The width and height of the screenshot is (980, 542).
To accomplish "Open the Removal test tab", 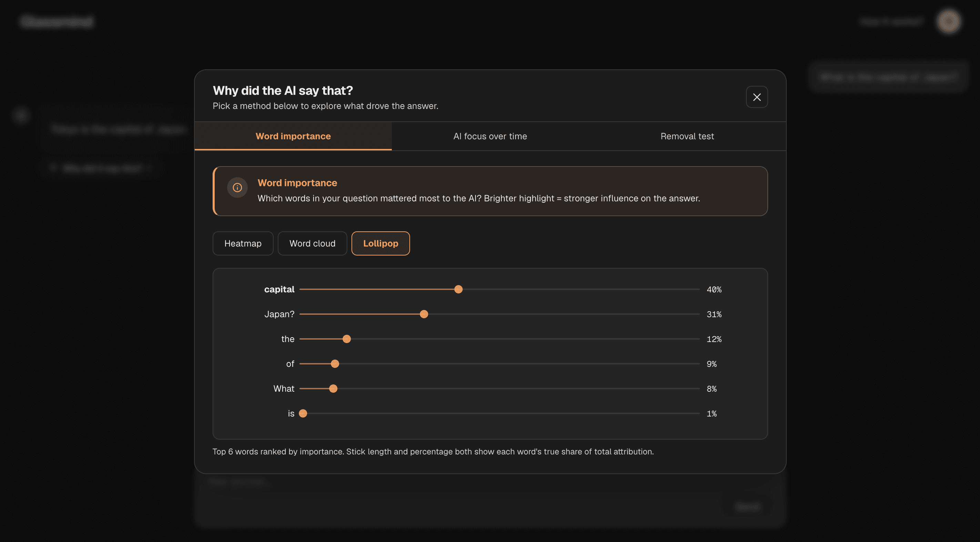I will click(x=687, y=136).
